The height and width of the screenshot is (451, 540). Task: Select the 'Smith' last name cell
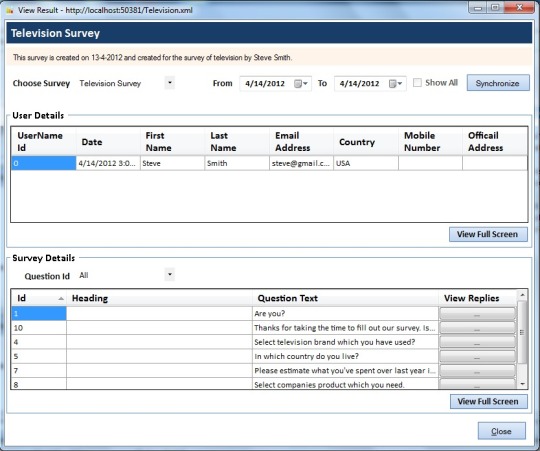coord(237,163)
